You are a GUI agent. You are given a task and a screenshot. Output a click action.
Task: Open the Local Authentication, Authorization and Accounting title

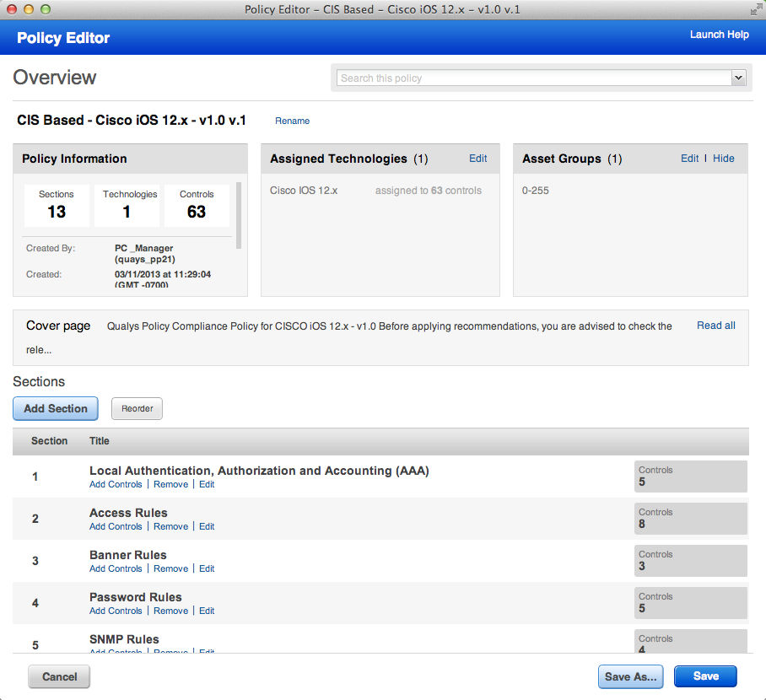(x=259, y=471)
